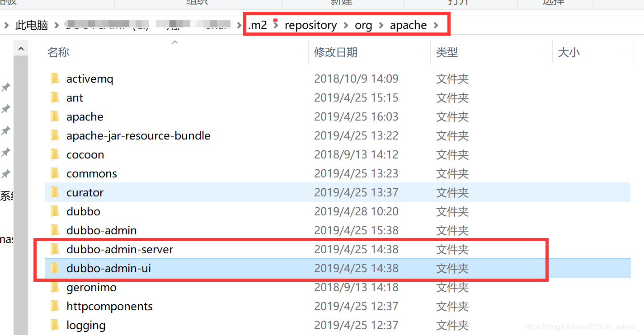
Task: Click date 2018/9/13 14:18
Action: (x=356, y=288)
